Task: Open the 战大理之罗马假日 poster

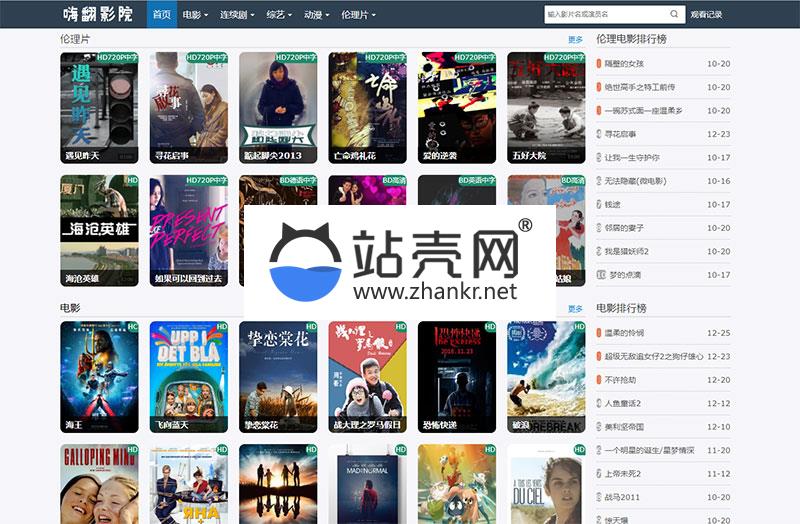Action: (x=367, y=377)
